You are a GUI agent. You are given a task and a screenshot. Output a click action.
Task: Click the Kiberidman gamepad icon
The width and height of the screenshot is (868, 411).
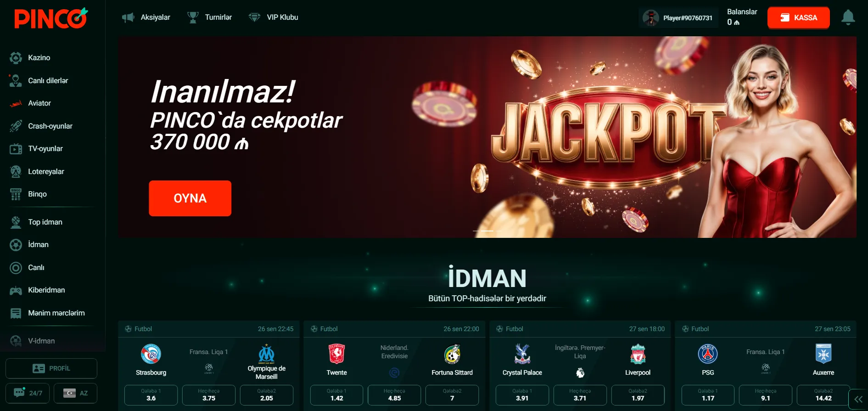[16, 290]
